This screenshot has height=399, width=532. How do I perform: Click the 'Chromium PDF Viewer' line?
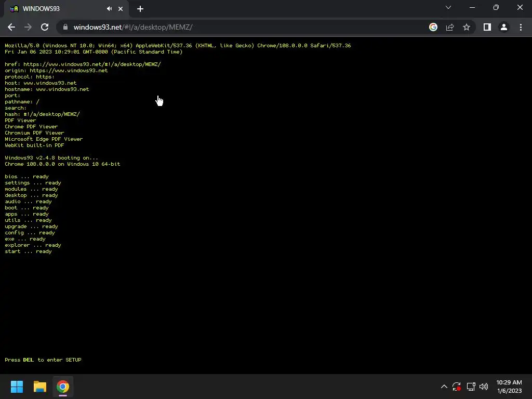tap(34, 132)
